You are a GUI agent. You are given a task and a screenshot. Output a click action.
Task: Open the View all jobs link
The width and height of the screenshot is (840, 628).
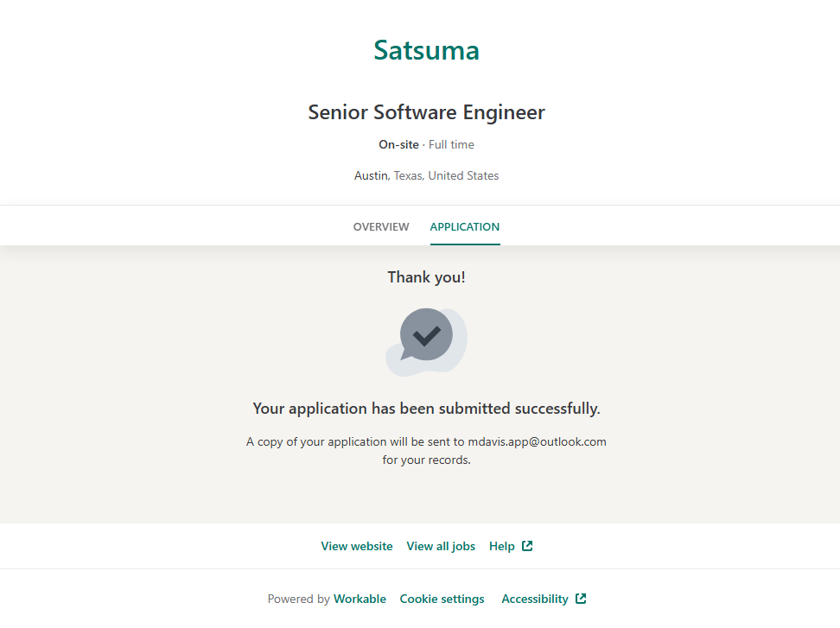[x=441, y=547]
